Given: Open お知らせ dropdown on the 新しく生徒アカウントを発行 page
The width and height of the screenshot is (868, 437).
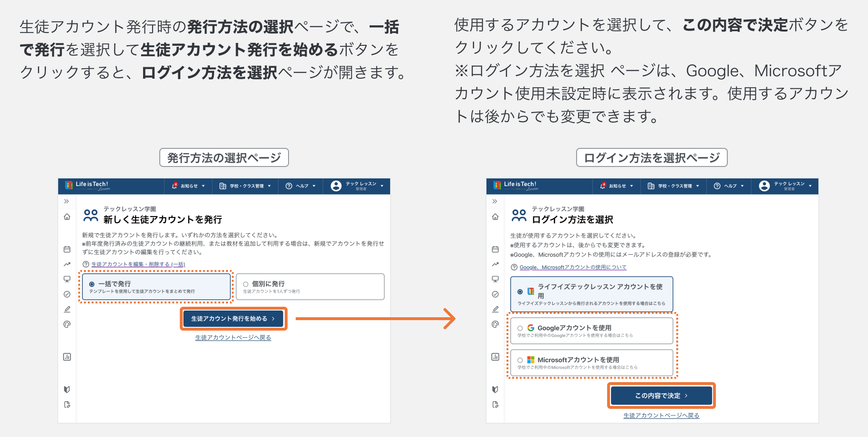Looking at the screenshot, I should (x=188, y=186).
